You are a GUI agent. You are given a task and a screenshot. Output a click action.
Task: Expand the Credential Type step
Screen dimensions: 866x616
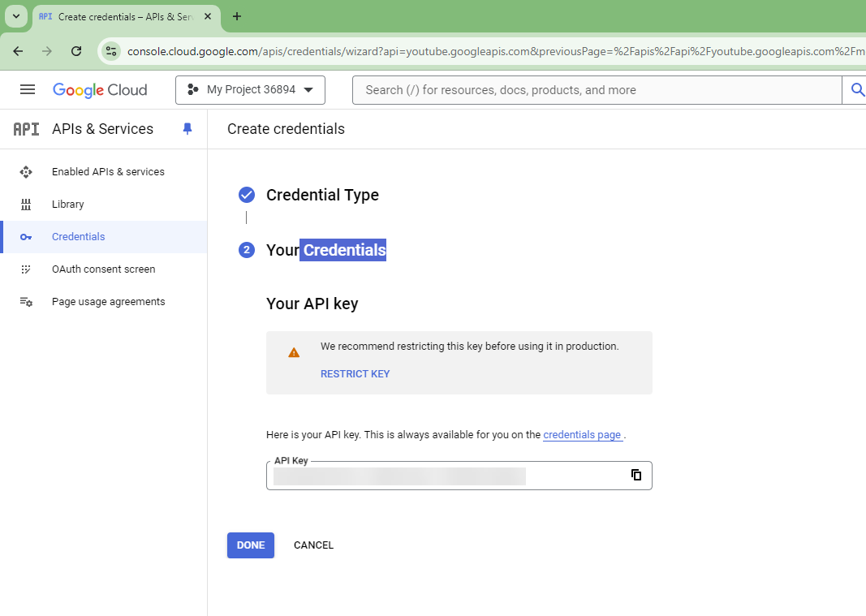pos(322,195)
